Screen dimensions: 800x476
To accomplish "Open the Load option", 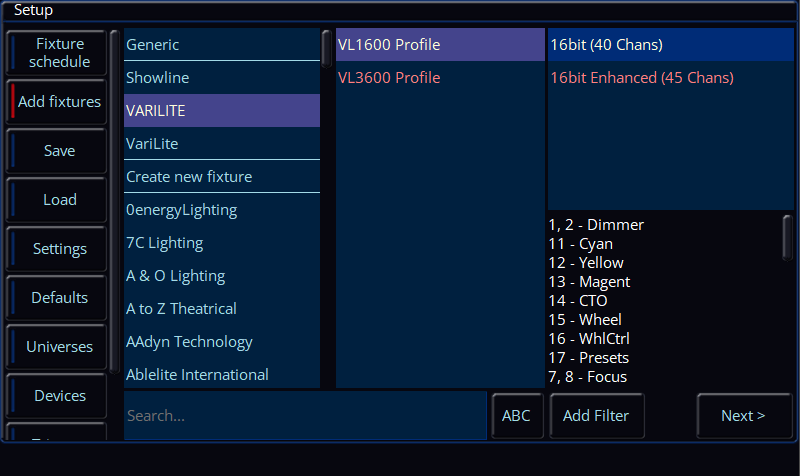I will 57,199.
